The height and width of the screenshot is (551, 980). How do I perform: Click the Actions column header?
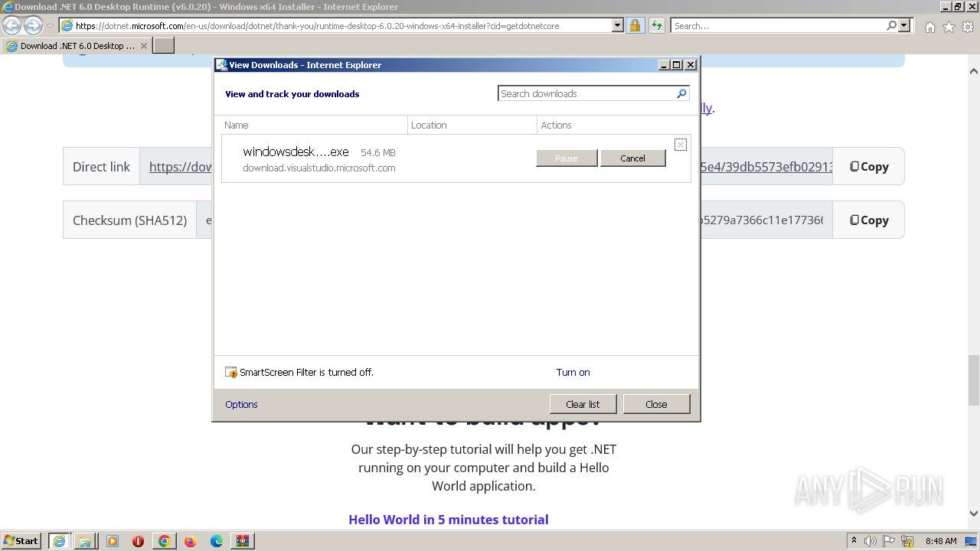[x=614, y=125]
